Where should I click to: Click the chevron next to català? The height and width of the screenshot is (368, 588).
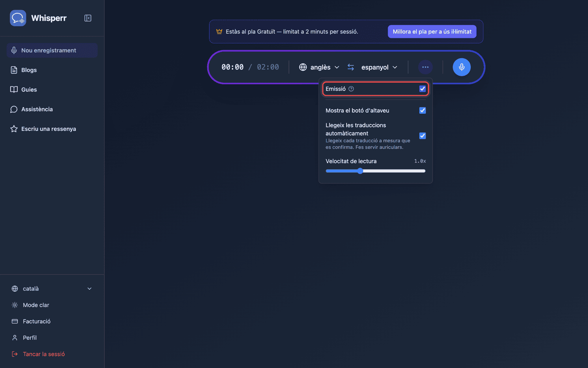pos(89,289)
